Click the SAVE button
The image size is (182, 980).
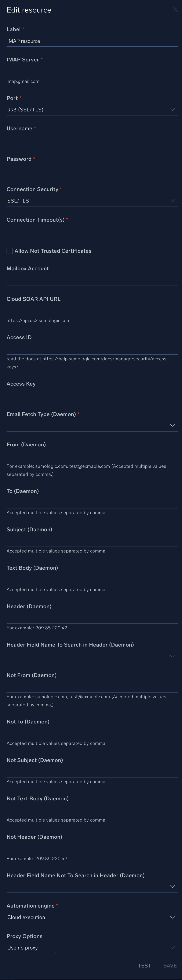click(170, 966)
